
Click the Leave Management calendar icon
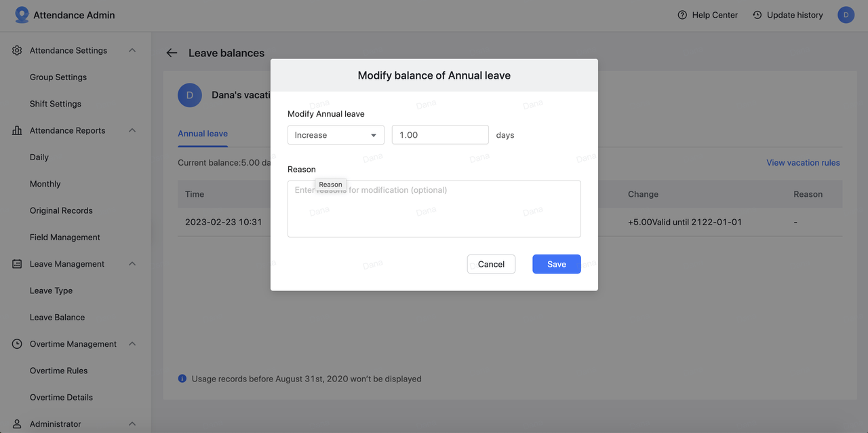click(x=17, y=264)
